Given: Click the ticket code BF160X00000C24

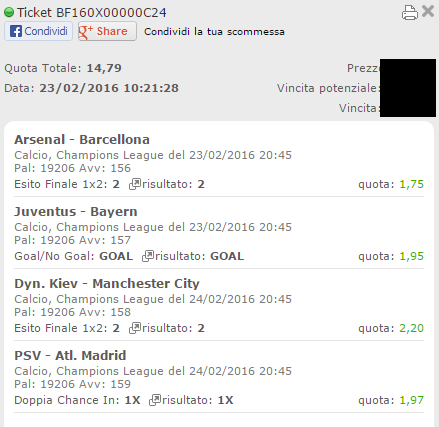Looking at the screenshot, I should click(x=111, y=13).
